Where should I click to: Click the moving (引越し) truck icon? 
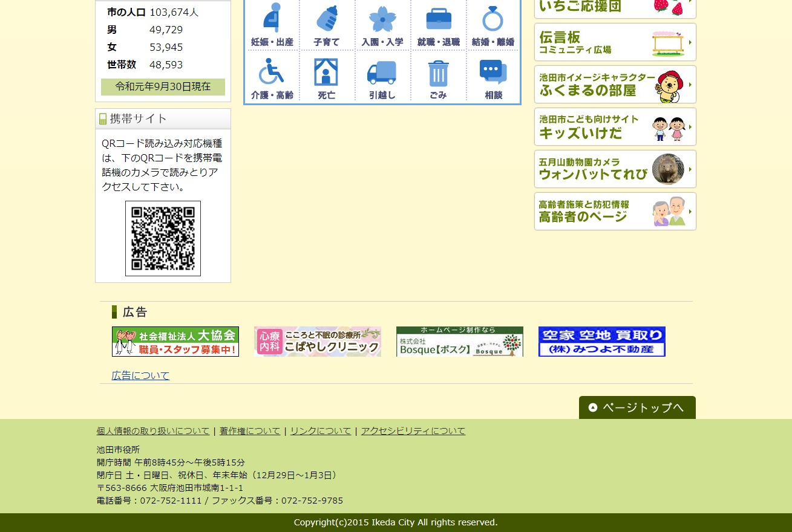(x=382, y=77)
